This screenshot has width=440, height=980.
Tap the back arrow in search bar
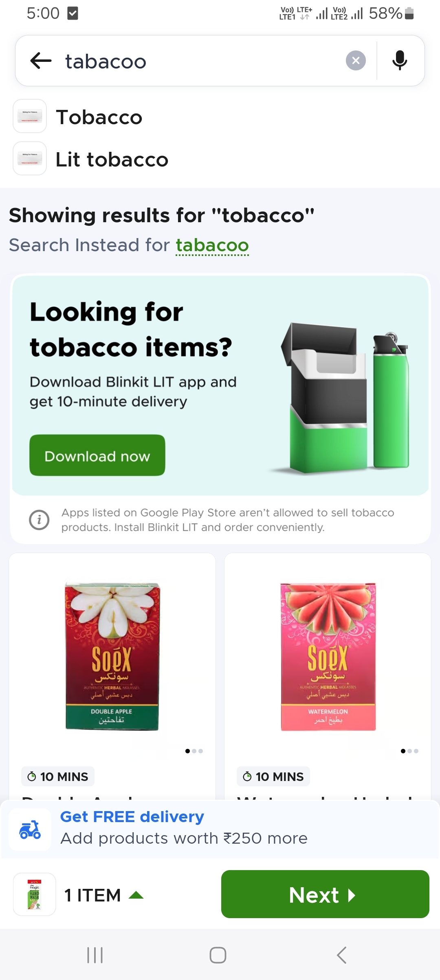41,61
